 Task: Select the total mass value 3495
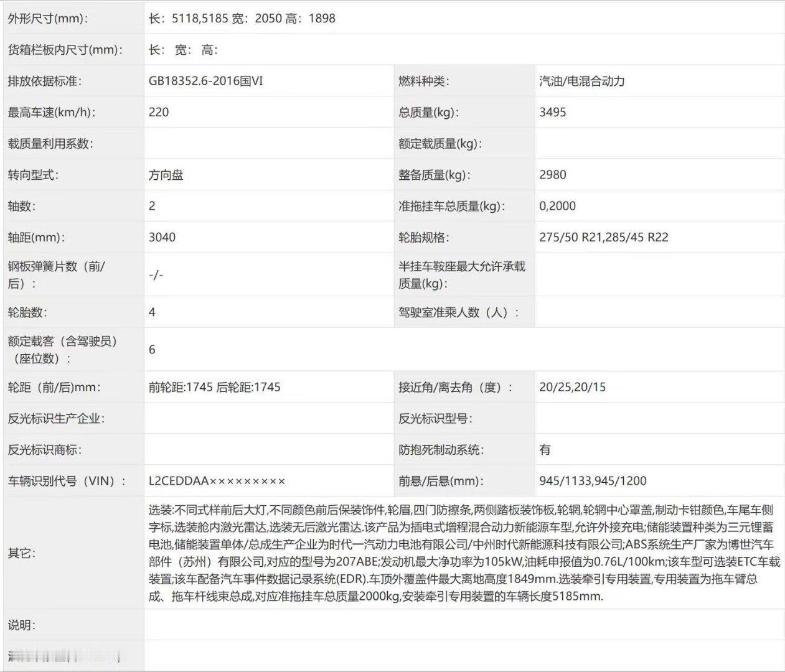click(553, 113)
